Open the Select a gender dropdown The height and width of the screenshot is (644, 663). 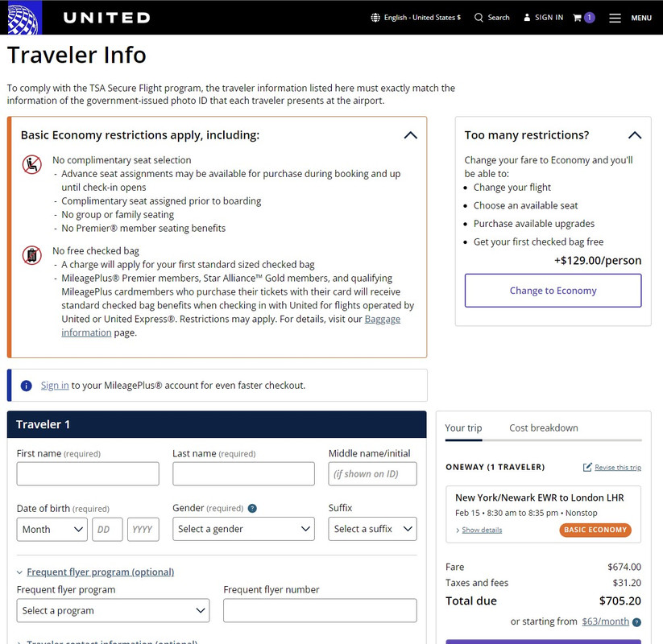click(243, 529)
